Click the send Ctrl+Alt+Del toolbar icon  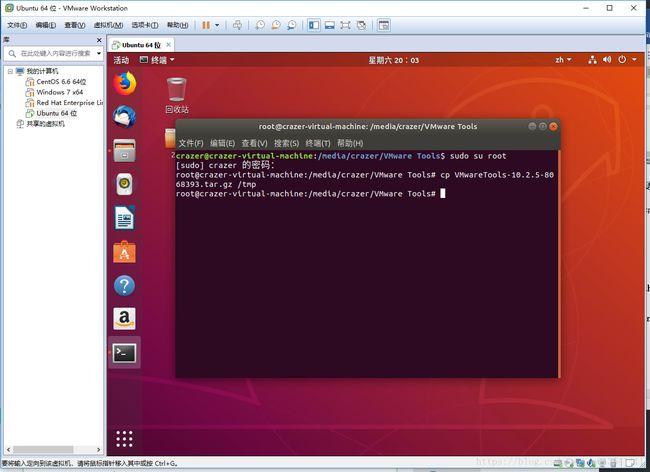pyautogui.click(x=237, y=25)
